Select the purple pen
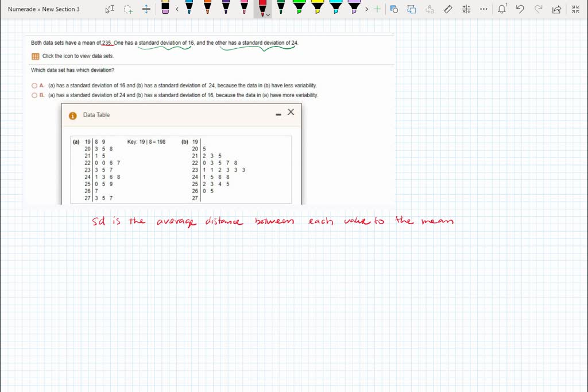588x392 pixels. point(226,7)
